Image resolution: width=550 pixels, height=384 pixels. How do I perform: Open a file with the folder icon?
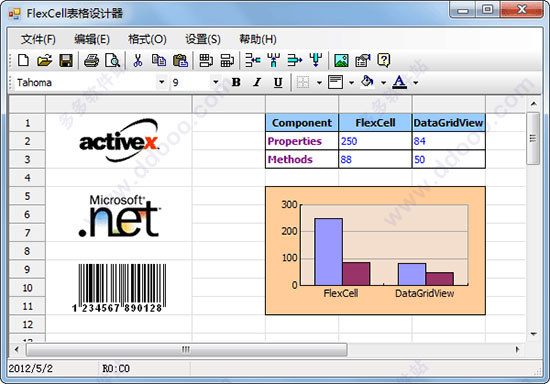(45, 60)
